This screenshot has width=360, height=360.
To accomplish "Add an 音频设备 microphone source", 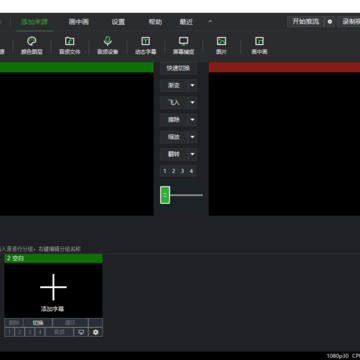I will (x=107, y=45).
